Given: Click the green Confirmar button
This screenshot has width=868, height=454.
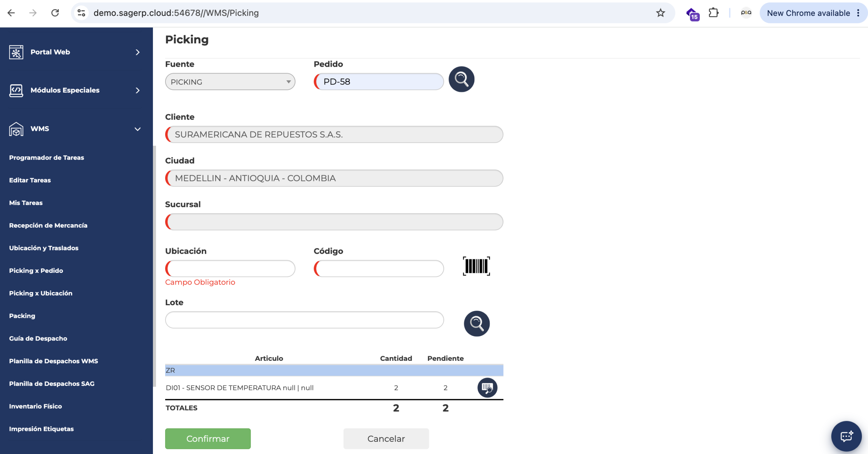Looking at the screenshot, I should point(208,439).
